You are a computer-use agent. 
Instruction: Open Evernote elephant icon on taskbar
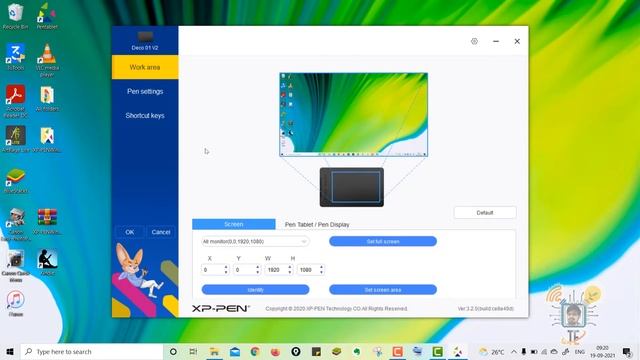[357, 351]
